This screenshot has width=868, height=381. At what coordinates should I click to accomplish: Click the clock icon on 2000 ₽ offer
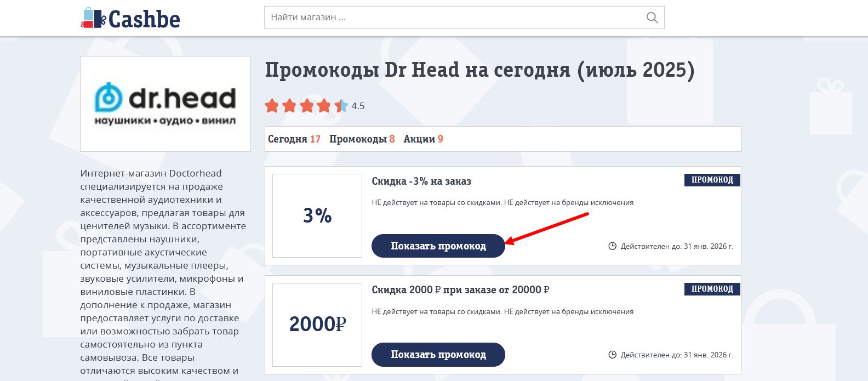(613, 355)
